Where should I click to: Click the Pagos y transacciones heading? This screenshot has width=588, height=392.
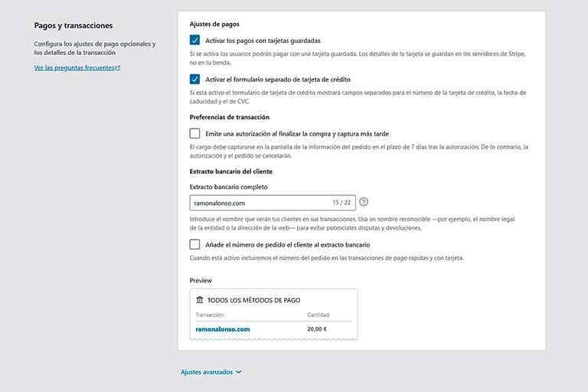73,25
